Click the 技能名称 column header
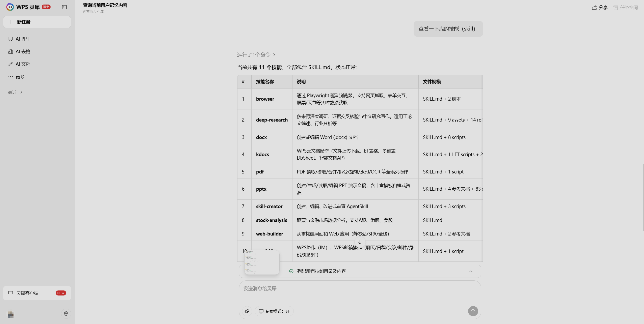This screenshot has width=644, height=324. tap(272, 82)
